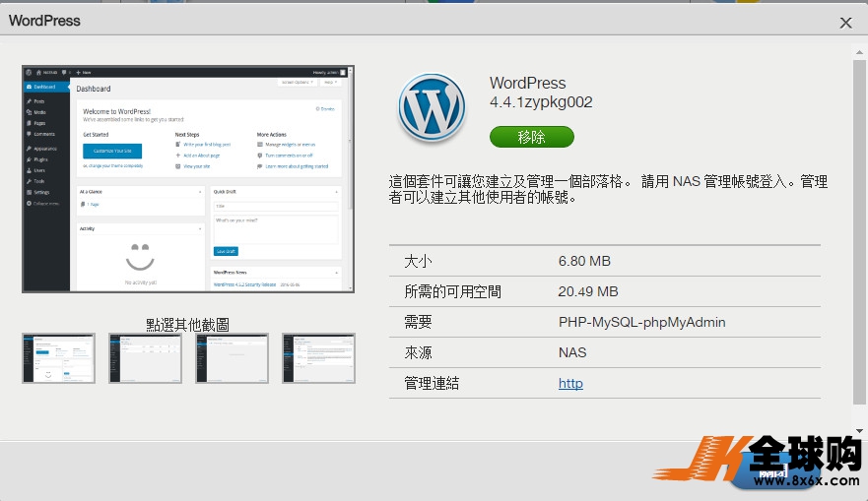The image size is (868, 501).
Task: Click the Posts pin icon in preview sidebar
Action: coord(29,101)
